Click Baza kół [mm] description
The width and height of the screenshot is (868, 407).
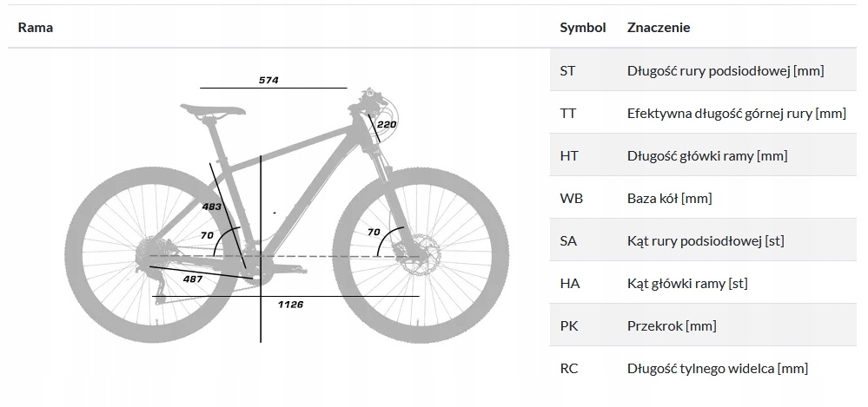pyautogui.click(x=669, y=198)
